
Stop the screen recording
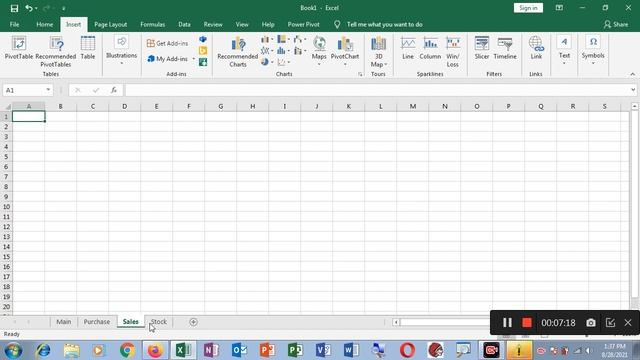coord(527,323)
